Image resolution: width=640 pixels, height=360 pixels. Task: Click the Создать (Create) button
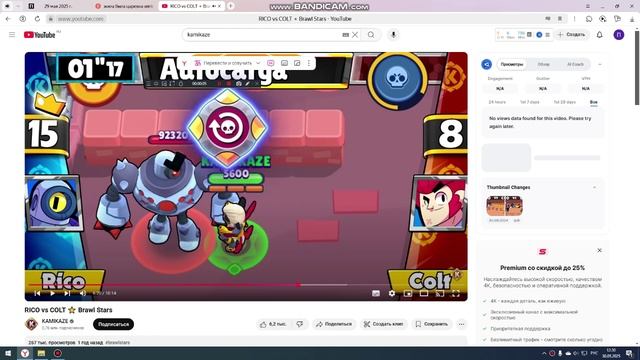coord(571,35)
